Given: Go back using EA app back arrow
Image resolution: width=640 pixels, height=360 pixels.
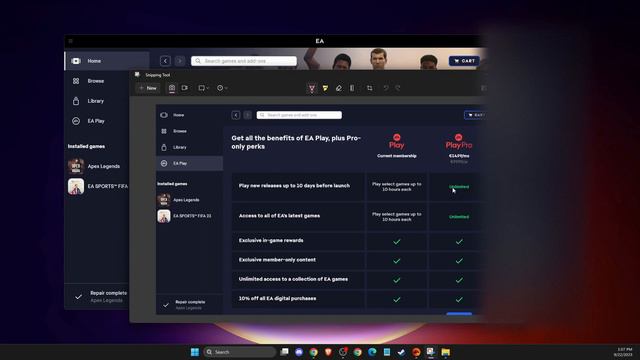Looking at the screenshot, I should (165, 61).
